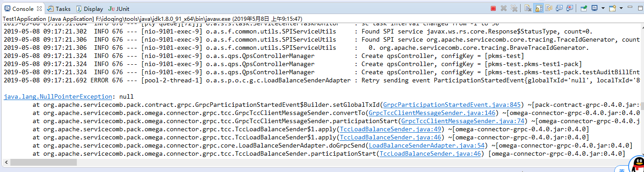Toggle Show Console When Standard Out Changes

[559, 8]
